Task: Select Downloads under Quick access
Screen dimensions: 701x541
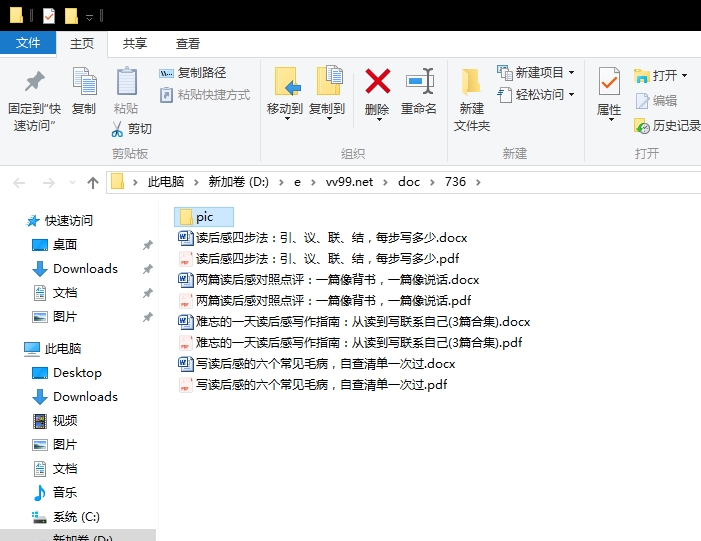Action: pyautogui.click(x=85, y=269)
